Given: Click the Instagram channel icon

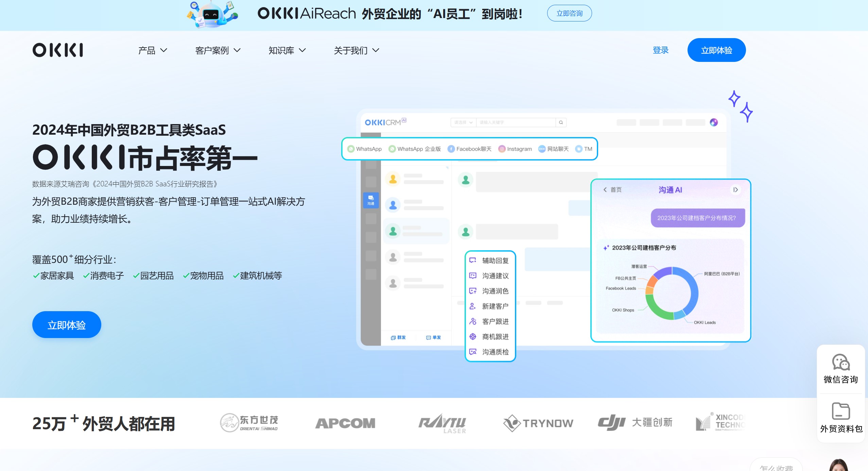Looking at the screenshot, I should 502,149.
